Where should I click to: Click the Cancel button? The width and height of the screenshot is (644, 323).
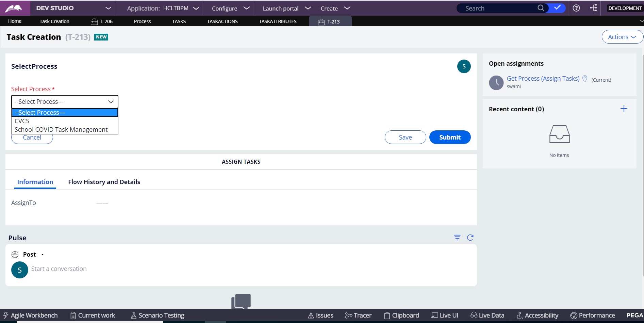(32, 138)
